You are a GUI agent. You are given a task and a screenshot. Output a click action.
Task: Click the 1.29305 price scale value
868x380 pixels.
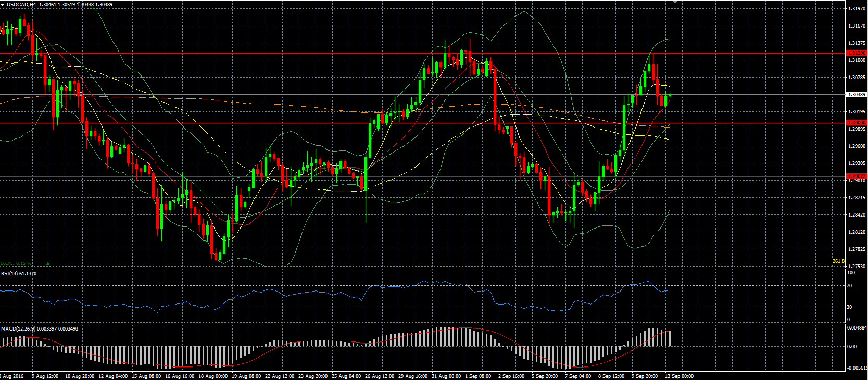click(857, 163)
